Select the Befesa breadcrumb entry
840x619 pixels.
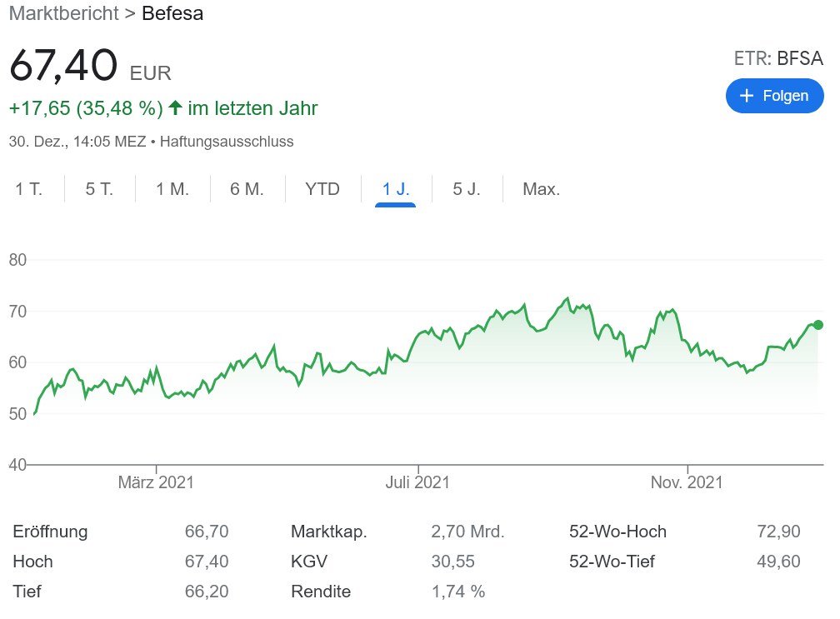pyautogui.click(x=172, y=14)
